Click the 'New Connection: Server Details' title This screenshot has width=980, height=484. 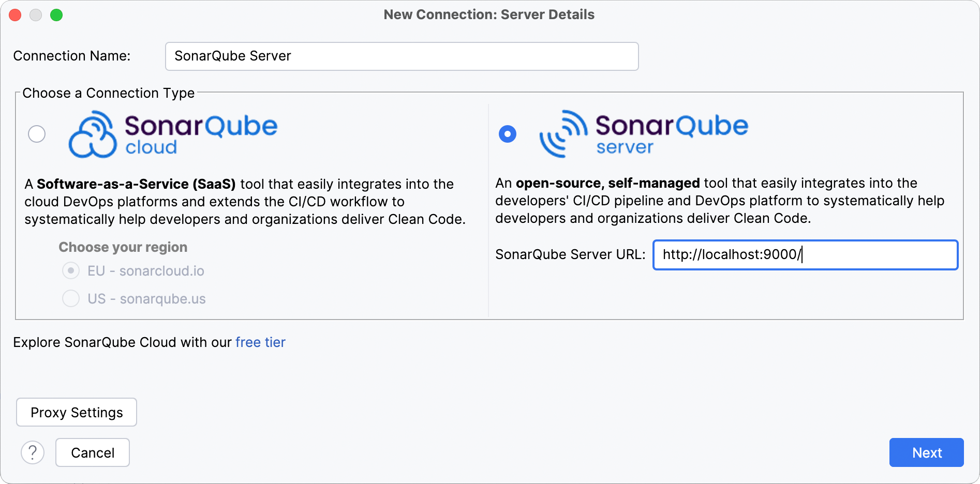(x=489, y=14)
